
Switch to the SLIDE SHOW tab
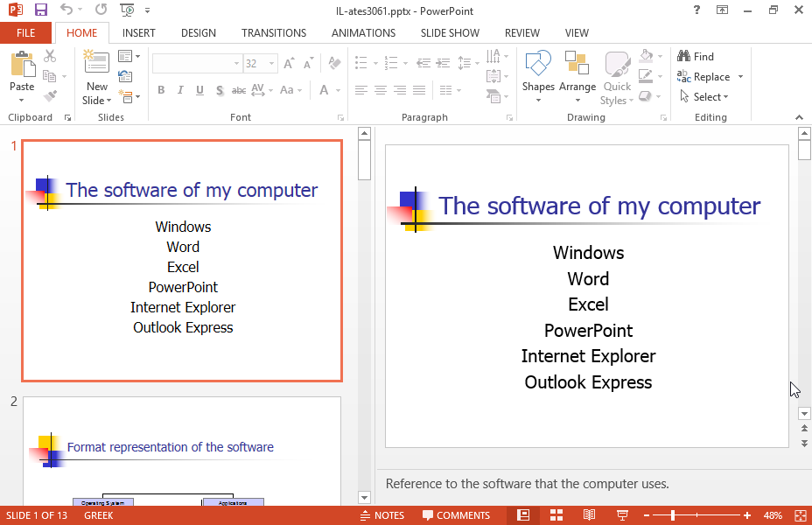click(450, 33)
